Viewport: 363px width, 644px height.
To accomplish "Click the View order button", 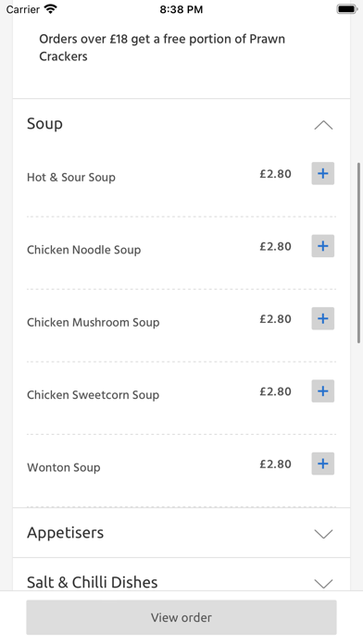I will pos(181,617).
